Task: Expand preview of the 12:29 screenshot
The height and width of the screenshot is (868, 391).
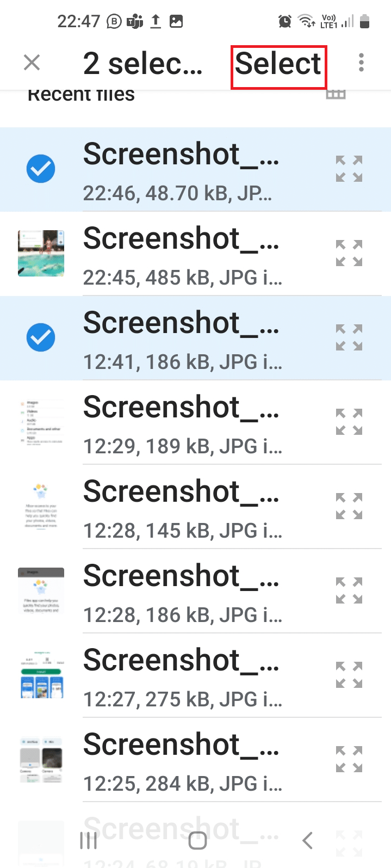Action: [349, 422]
